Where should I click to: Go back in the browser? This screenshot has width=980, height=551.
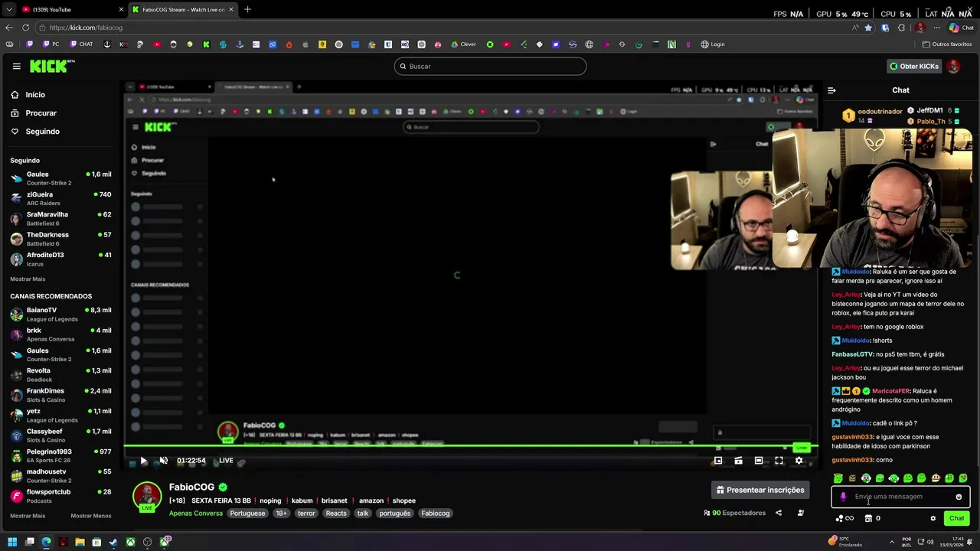coord(9,28)
